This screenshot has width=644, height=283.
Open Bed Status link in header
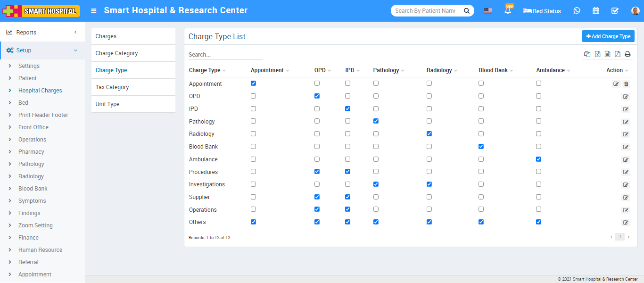pyautogui.click(x=542, y=11)
